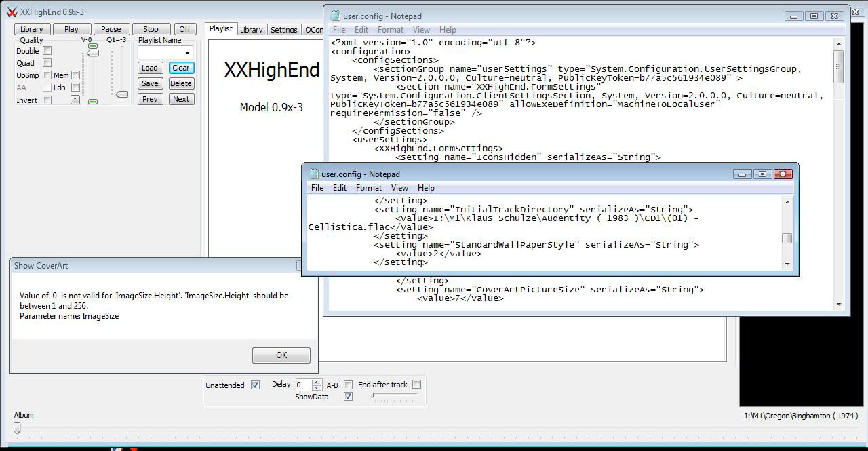Open the Library tab

click(251, 30)
